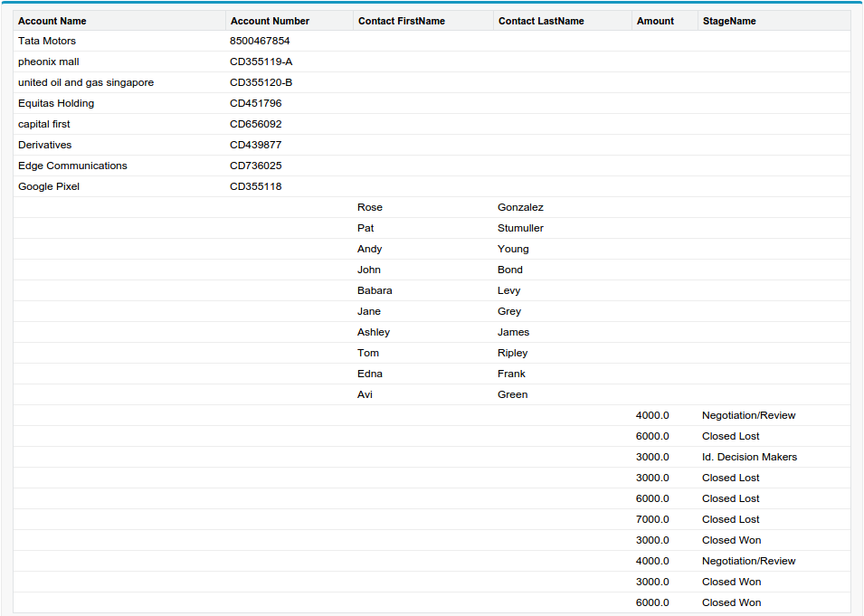The width and height of the screenshot is (864, 616).
Task: Click contact first name Babara
Action: click(375, 290)
